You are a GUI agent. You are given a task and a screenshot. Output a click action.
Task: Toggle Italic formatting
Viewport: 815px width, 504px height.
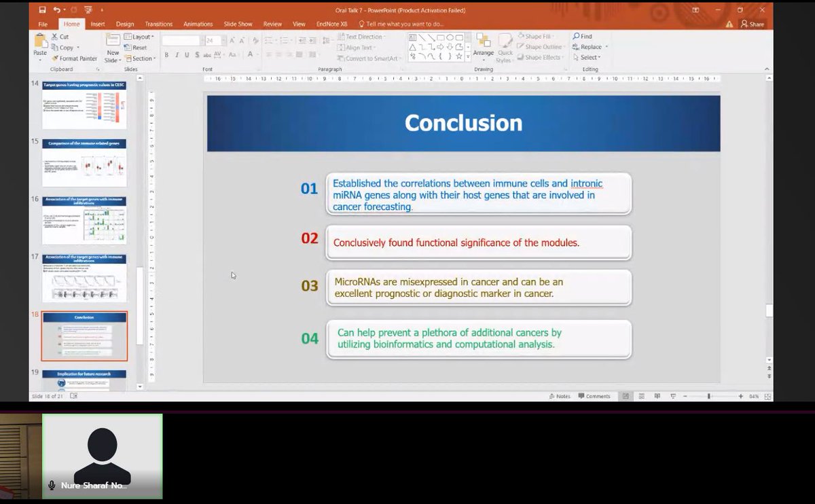pyautogui.click(x=177, y=55)
